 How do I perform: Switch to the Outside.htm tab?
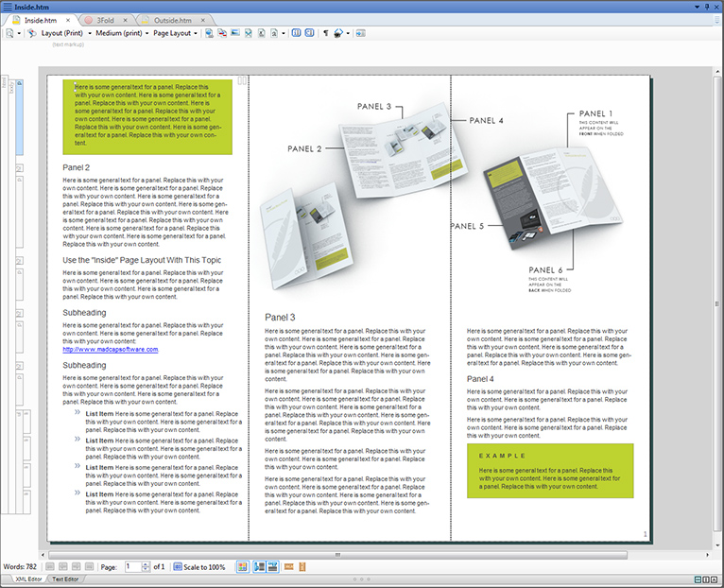[173, 20]
